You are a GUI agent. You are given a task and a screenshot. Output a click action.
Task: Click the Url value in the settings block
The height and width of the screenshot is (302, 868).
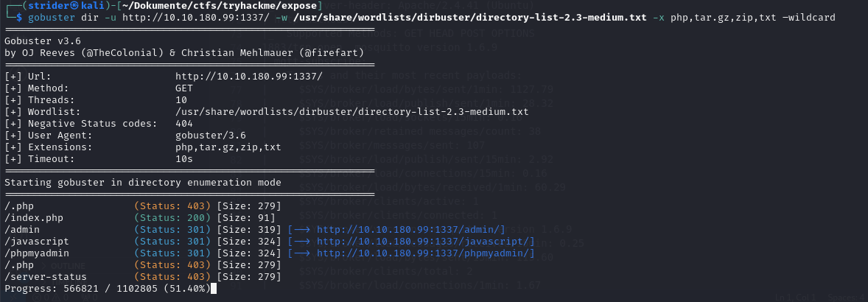click(x=249, y=77)
